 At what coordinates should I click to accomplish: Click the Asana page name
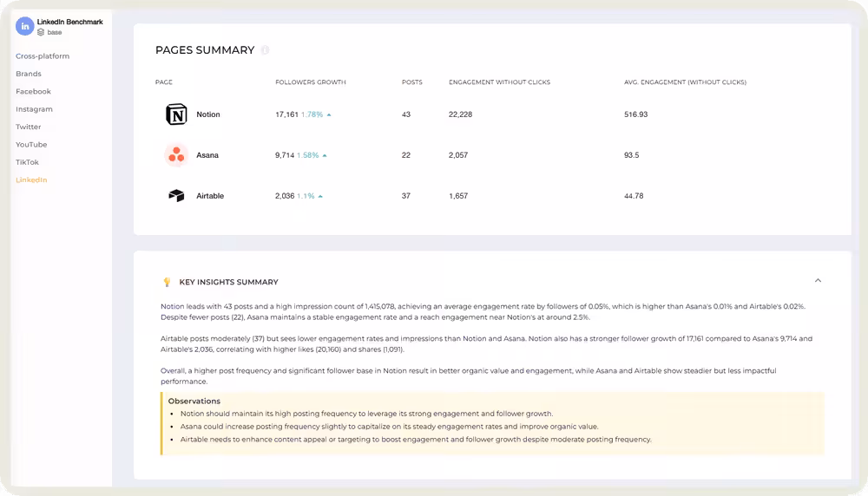pos(207,155)
